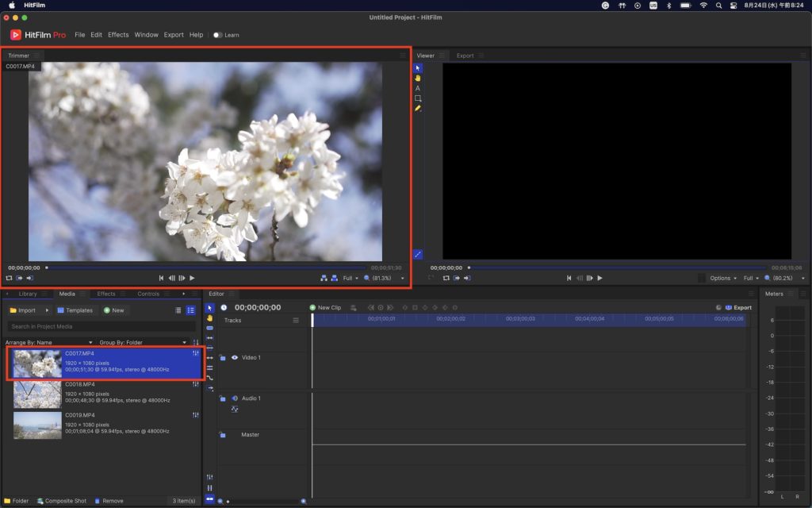Click the Trimmer play button
The image size is (812, 508).
(192, 279)
